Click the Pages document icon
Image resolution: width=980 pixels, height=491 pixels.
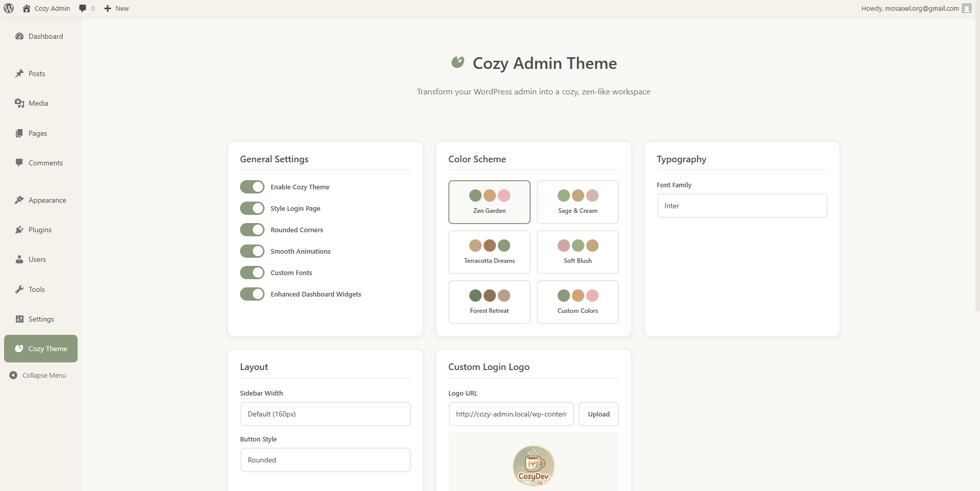pos(19,133)
